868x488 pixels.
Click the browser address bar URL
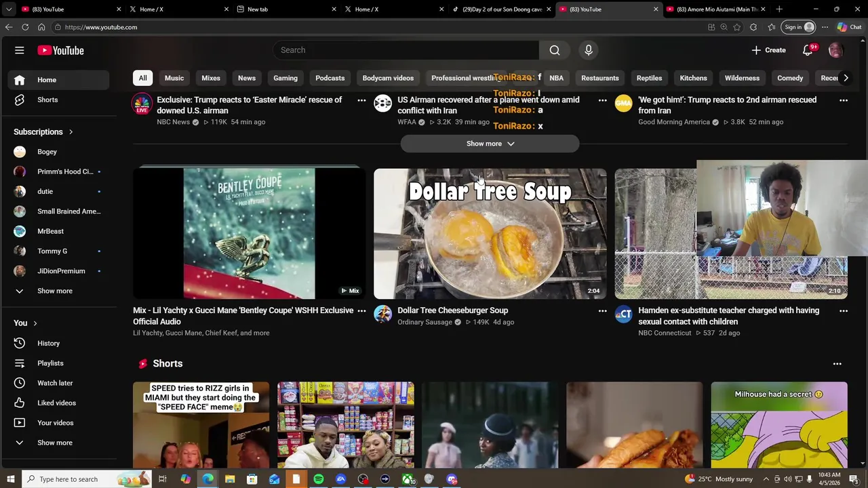(x=101, y=27)
